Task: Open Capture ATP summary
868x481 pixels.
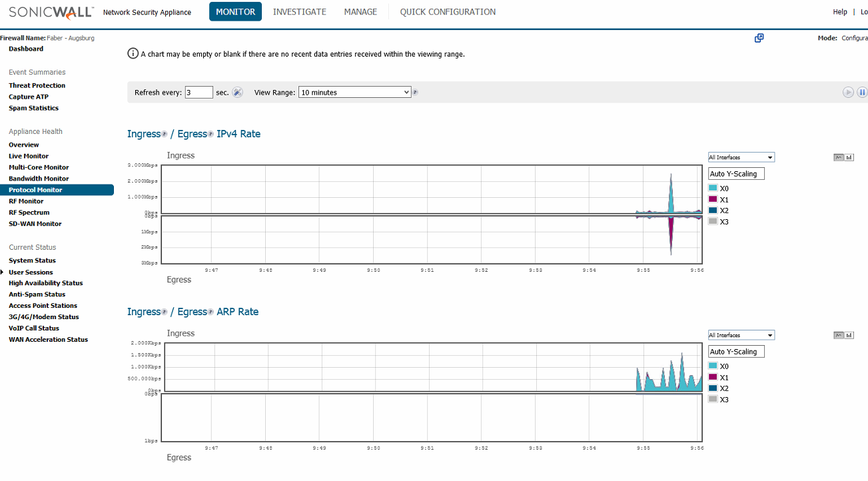Action: coord(29,97)
